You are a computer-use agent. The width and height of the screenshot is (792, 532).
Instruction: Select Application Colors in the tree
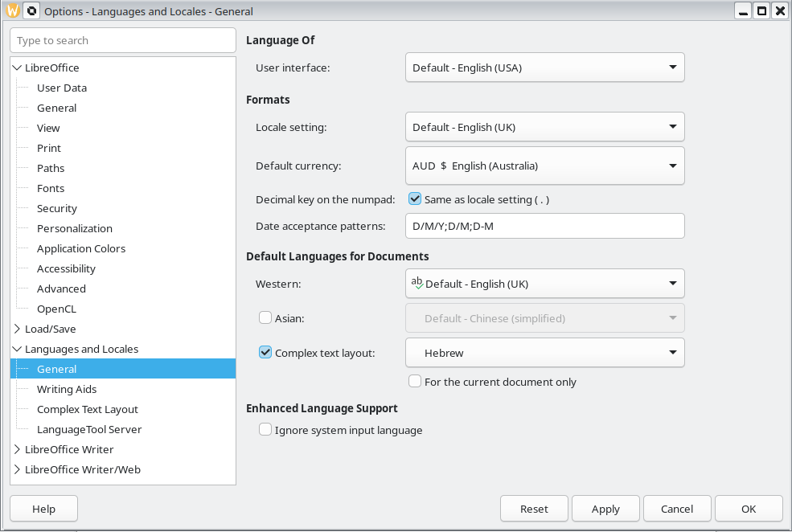coord(81,248)
